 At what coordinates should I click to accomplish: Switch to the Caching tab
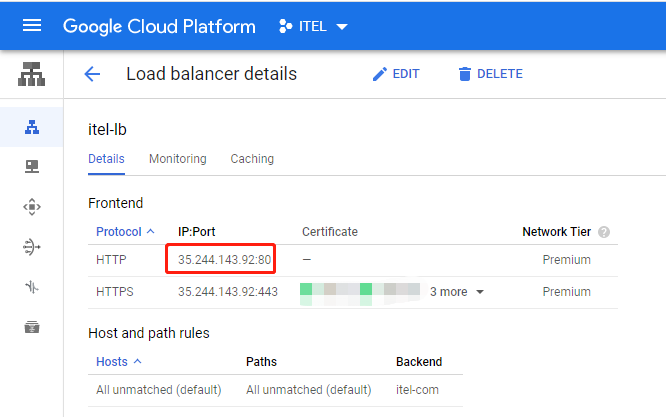252,159
